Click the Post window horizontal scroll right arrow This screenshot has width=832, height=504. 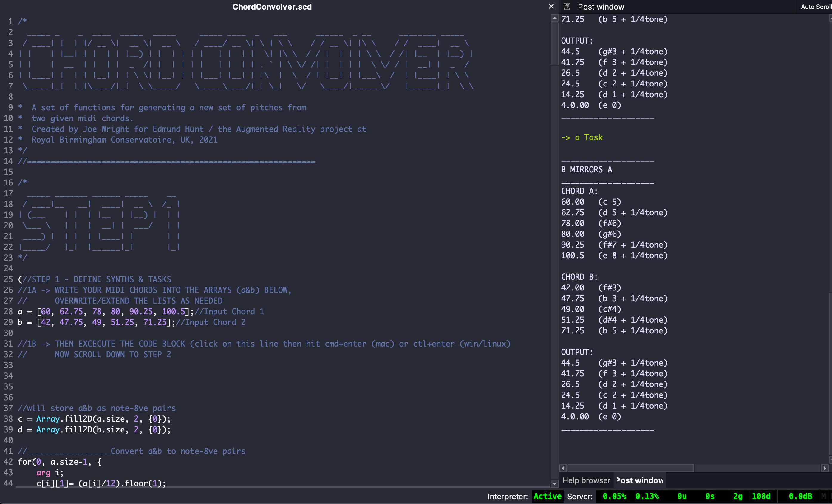click(x=825, y=468)
